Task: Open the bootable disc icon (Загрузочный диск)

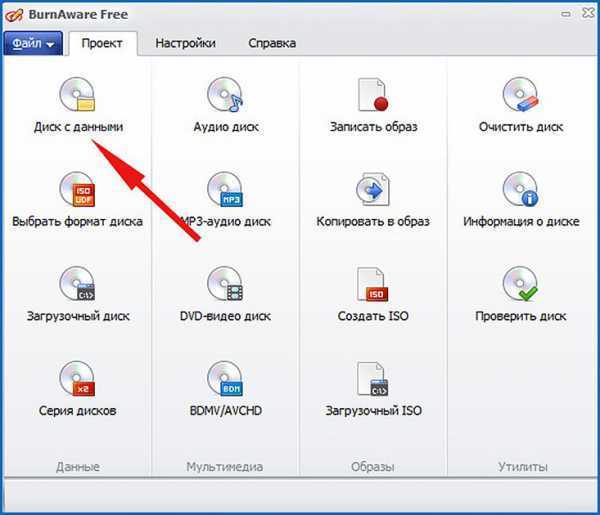Action: click(77, 284)
